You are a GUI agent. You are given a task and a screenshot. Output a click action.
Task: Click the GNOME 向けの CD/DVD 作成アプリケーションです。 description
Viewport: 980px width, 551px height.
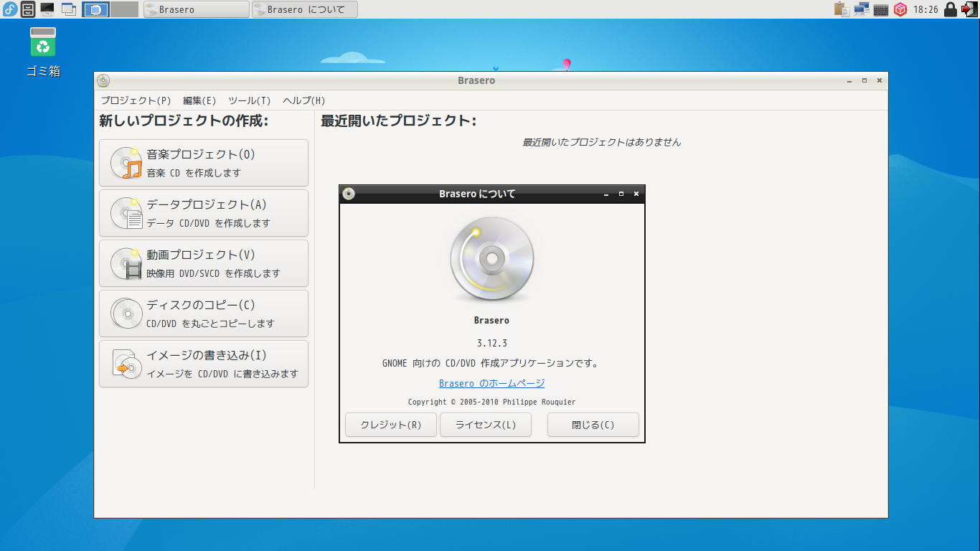pos(491,363)
